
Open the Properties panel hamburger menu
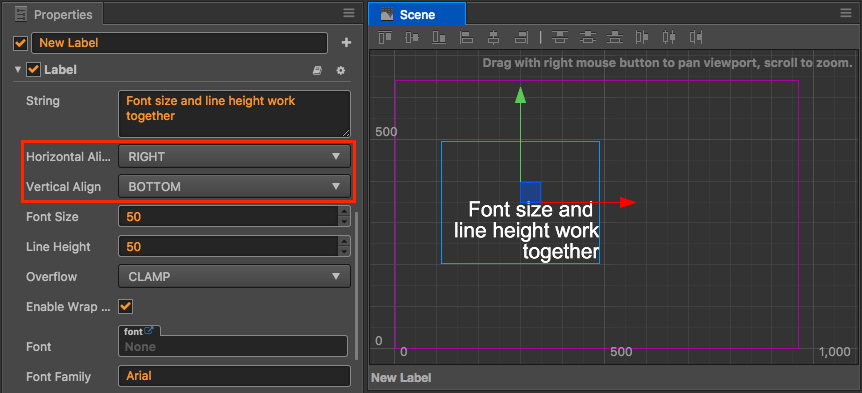point(349,13)
